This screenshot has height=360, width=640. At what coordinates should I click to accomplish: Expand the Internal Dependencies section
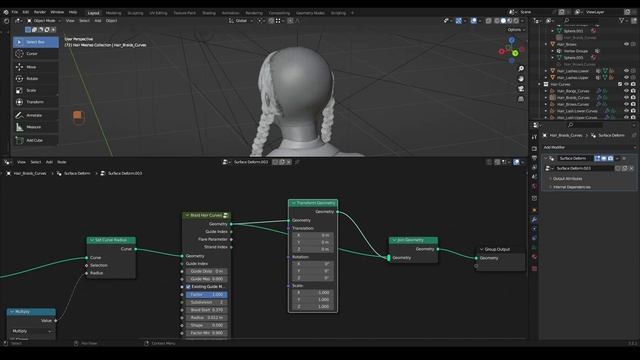pyautogui.click(x=571, y=187)
